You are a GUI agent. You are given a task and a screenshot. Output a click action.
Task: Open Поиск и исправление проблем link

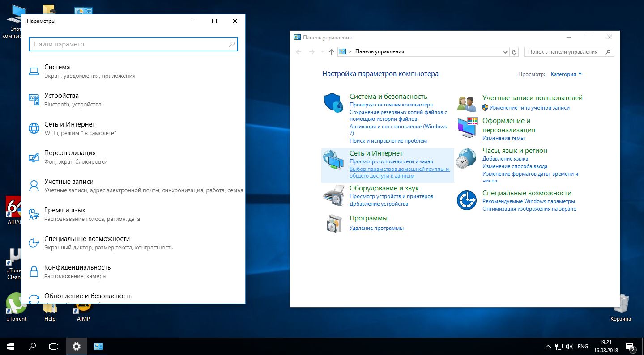coord(388,141)
